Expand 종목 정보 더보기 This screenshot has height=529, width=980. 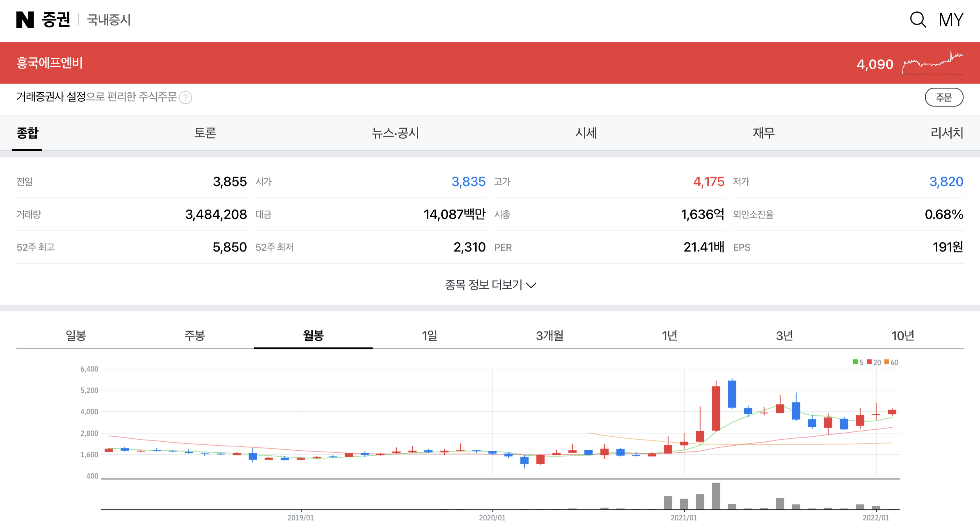coord(490,285)
